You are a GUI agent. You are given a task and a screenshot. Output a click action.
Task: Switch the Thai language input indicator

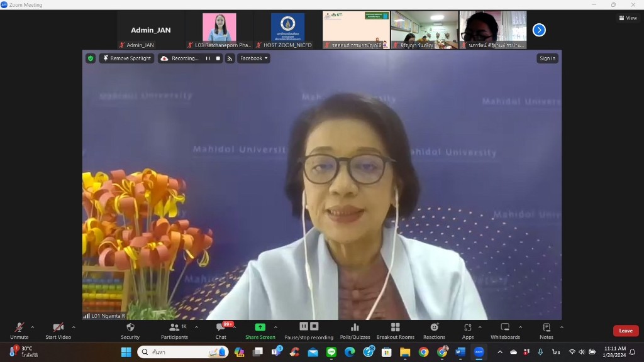tap(556, 352)
